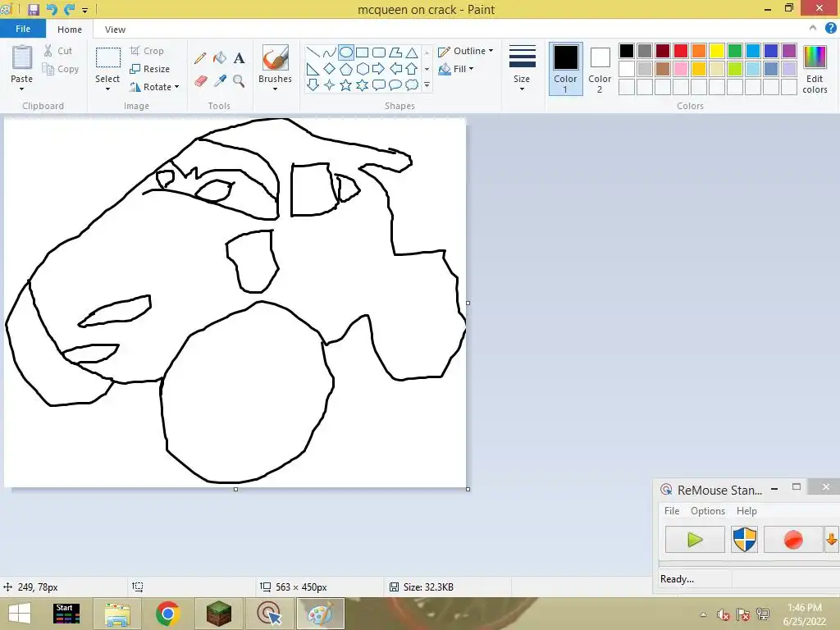Pick the red color swatch
840x630 pixels.
pyautogui.click(x=681, y=51)
